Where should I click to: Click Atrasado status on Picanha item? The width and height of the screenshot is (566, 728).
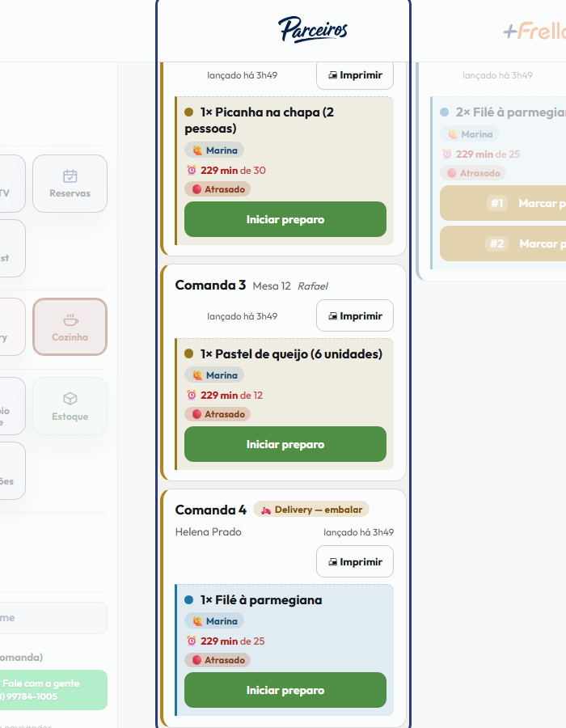218,189
